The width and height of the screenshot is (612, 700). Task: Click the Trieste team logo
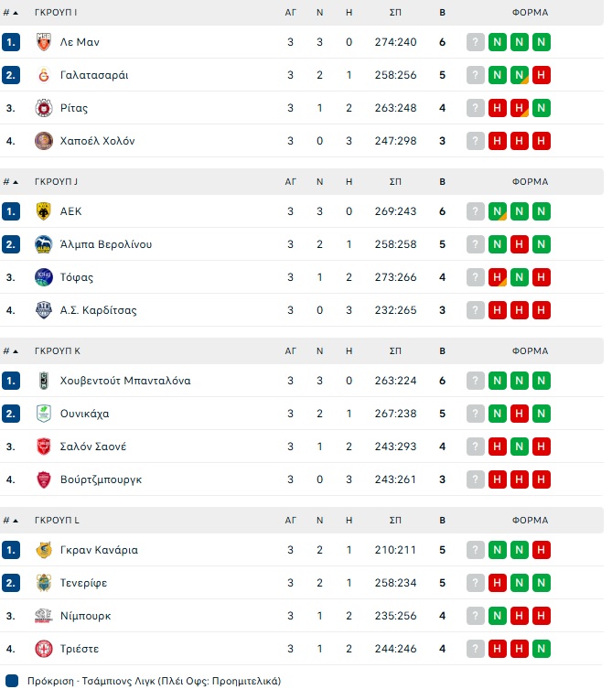43,649
